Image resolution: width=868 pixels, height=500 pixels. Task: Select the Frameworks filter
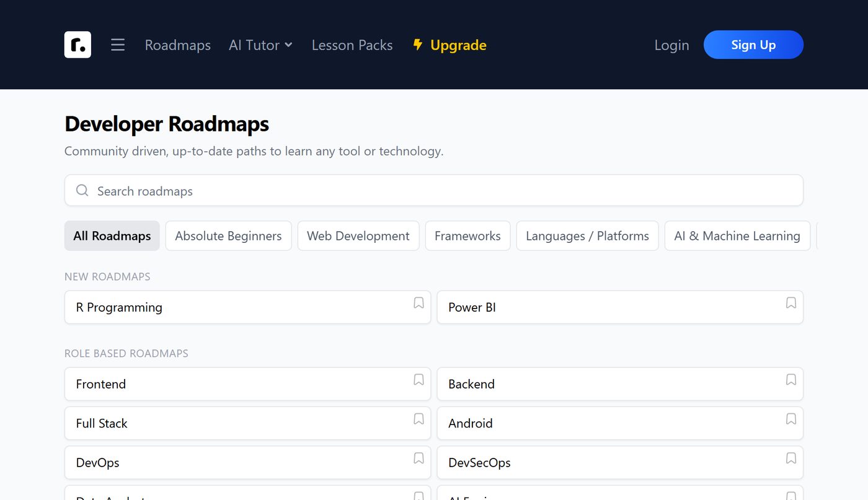[x=467, y=236]
